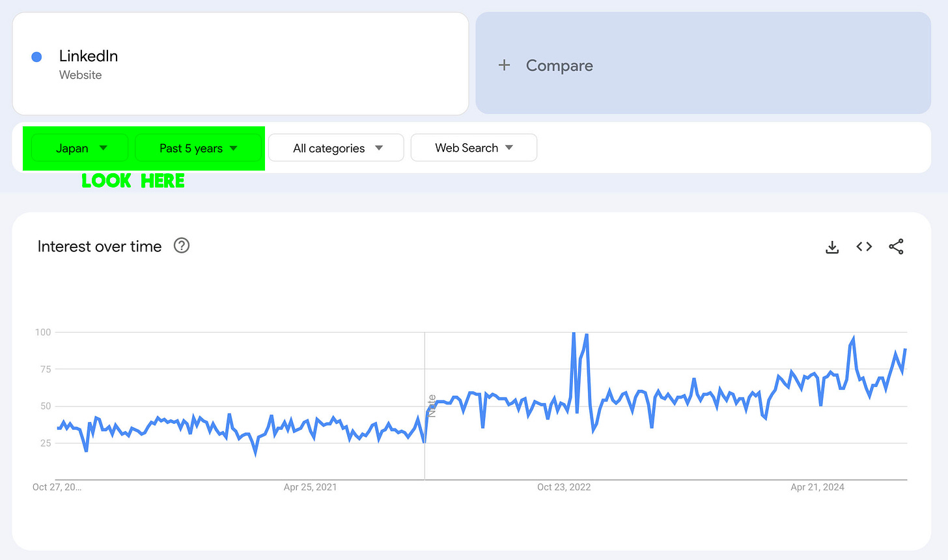The image size is (948, 560).
Task: Click the 100 y-axis value
Action: 43,332
